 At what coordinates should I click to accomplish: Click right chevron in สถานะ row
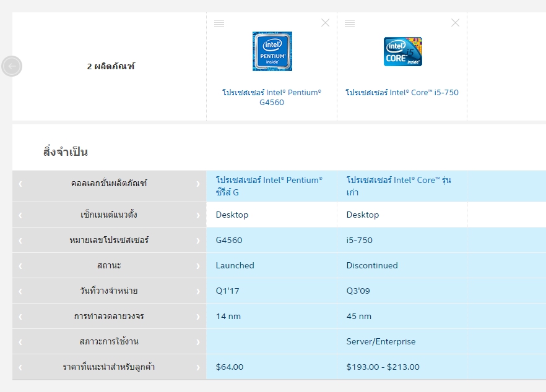coord(198,266)
